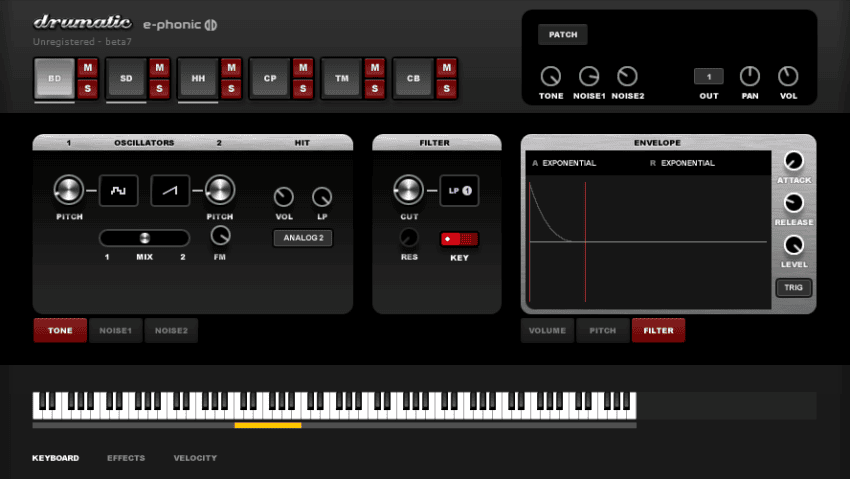Click the envelope RELEASE knob
The height and width of the screenshot is (479, 850).
[794, 203]
